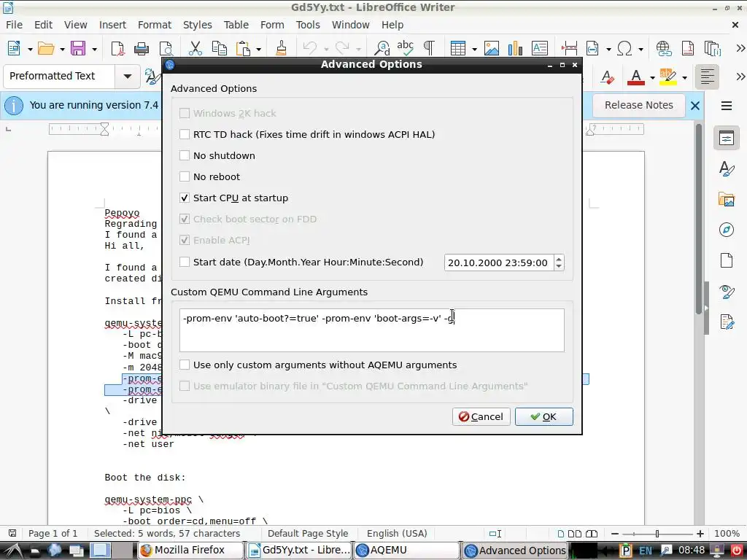Open the sidebar Properties panel icon

click(x=726, y=138)
